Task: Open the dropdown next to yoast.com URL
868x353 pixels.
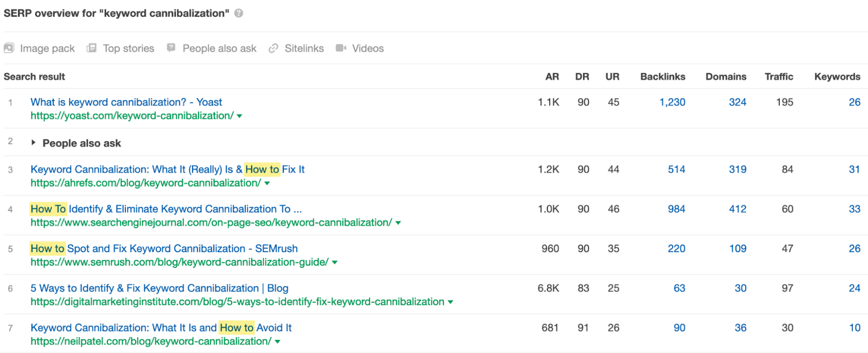Action: click(x=239, y=116)
